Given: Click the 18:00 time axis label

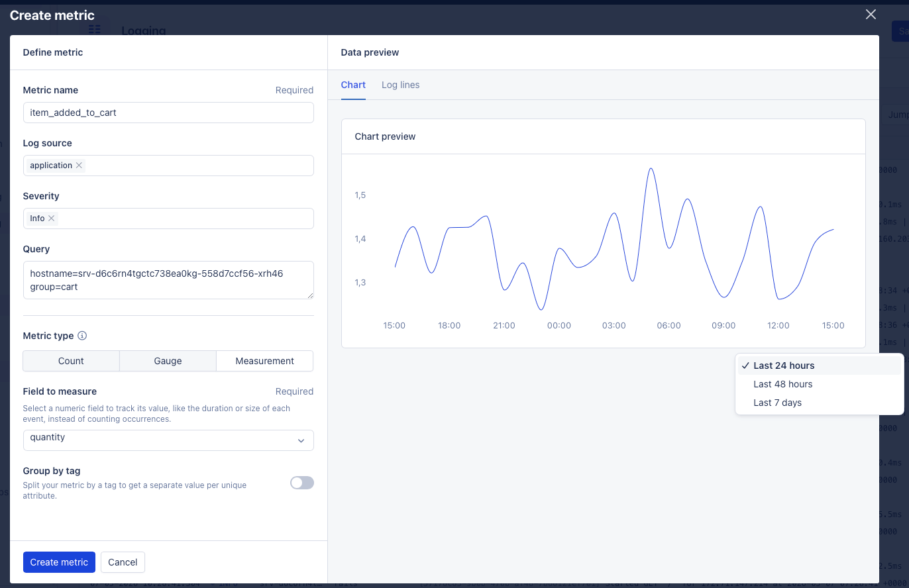Looking at the screenshot, I should [x=449, y=325].
